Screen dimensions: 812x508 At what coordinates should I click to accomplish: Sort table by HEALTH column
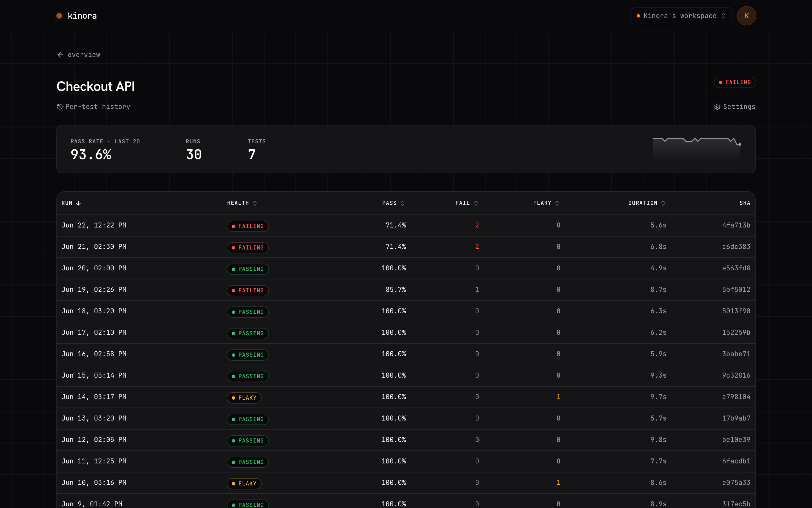coord(242,203)
